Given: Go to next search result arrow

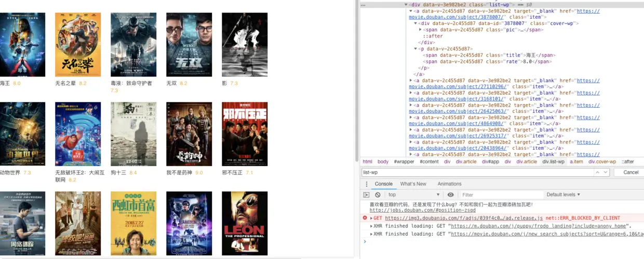Looking at the screenshot, I should coord(606,172).
